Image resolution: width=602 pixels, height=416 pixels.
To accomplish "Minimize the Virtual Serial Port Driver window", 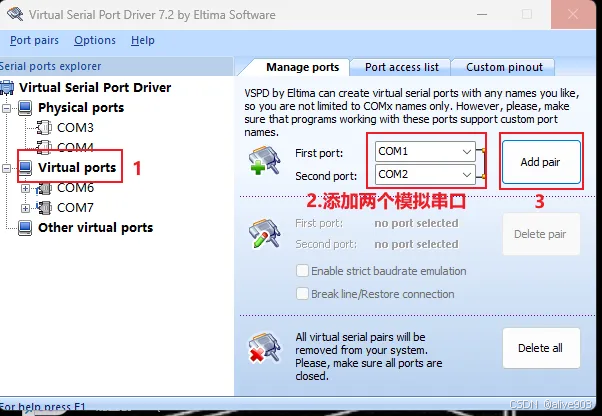I will click(x=482, y=15).
